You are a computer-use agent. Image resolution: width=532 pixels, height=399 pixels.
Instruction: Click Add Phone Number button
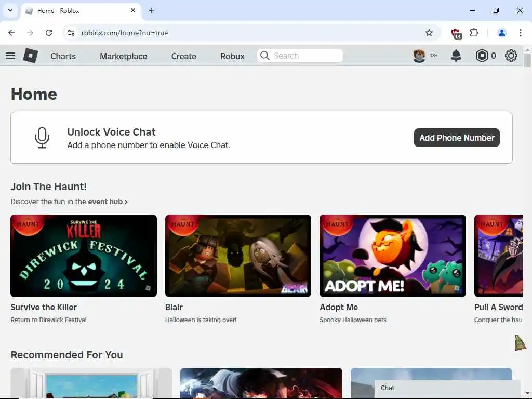coord(457,138)
